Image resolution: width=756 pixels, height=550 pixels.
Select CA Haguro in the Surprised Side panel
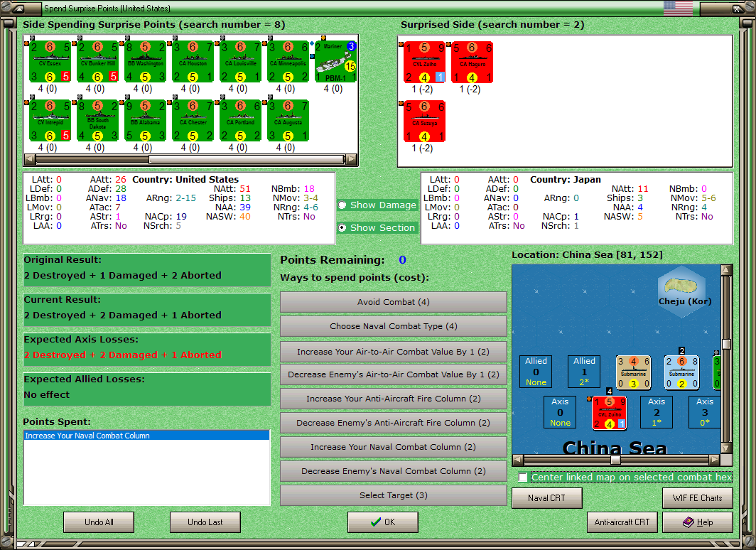point(472,63)
